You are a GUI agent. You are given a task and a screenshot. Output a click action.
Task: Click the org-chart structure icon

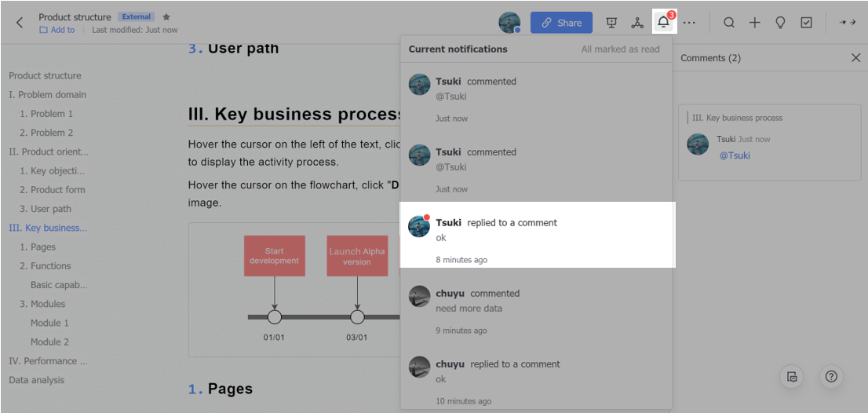637,23
